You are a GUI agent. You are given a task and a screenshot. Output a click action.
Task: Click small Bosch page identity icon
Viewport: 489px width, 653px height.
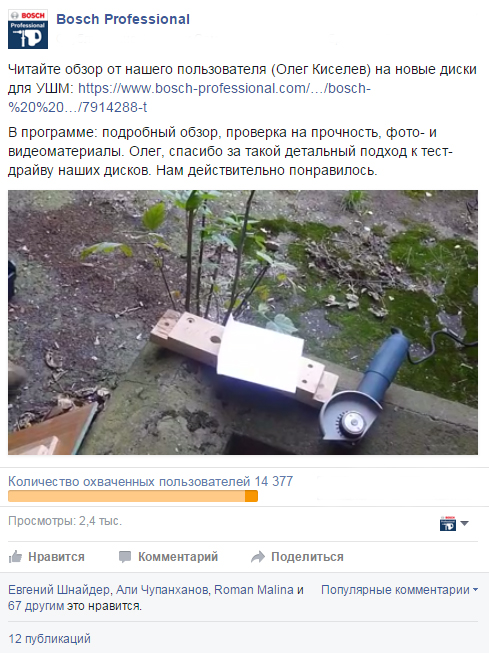(x=448, y=523)
